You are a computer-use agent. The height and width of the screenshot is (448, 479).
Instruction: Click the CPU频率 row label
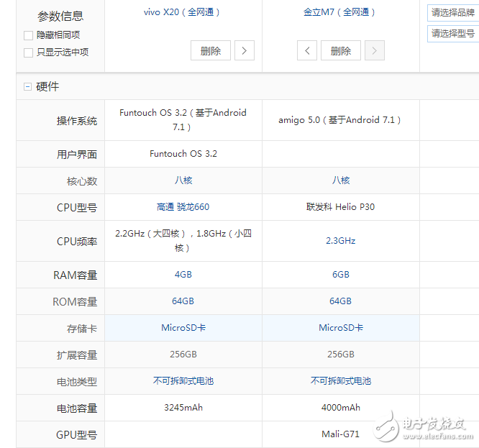click(77, 242)
